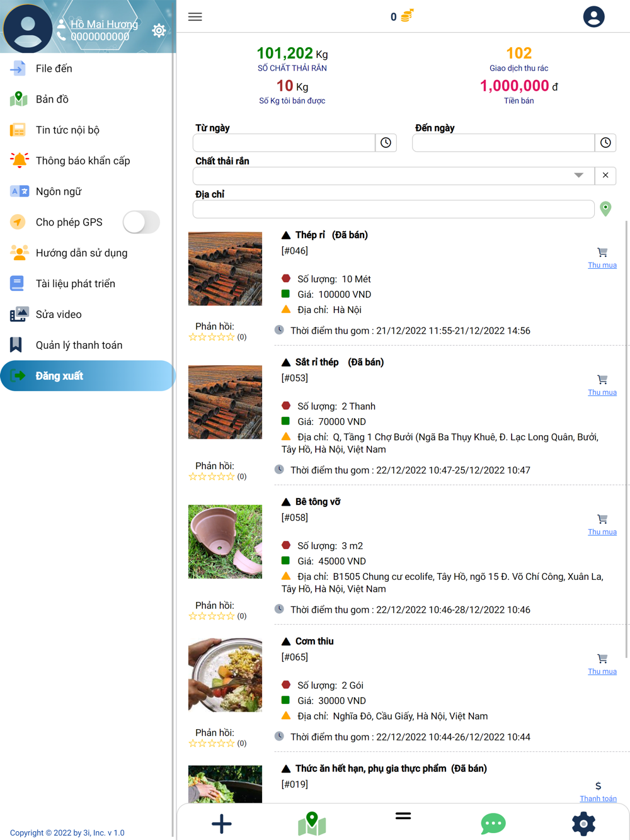Click the cart icon for item #065

click(602, 659)
